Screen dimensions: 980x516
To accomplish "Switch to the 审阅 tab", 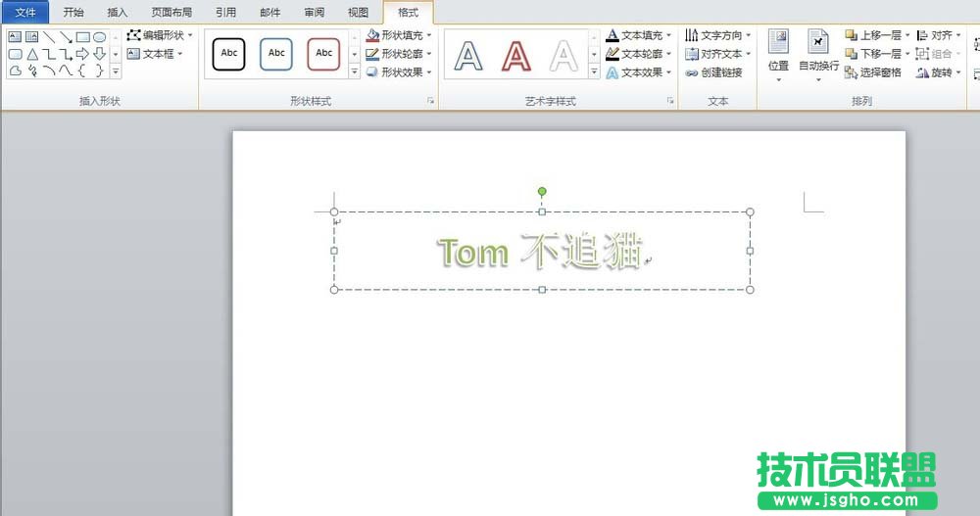I will coord(314,12).
